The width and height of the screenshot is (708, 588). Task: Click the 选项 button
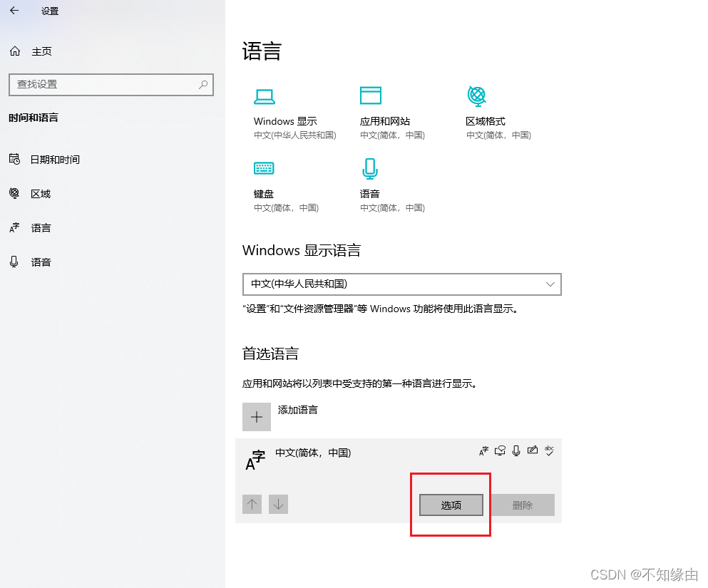[x=451, y=505]
